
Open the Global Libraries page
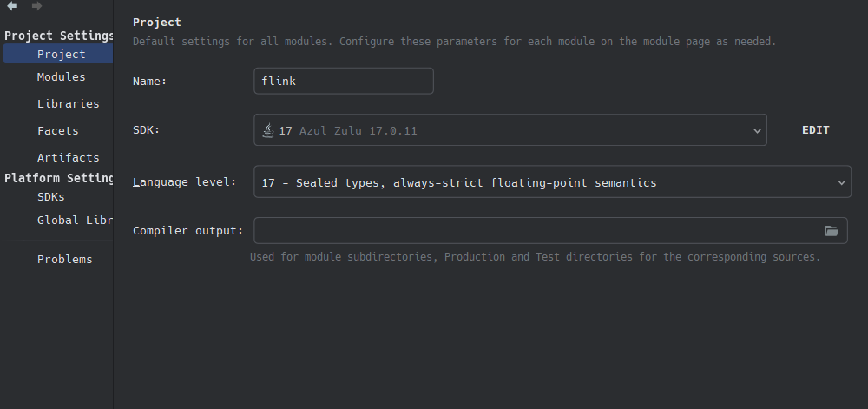[75, 221]
